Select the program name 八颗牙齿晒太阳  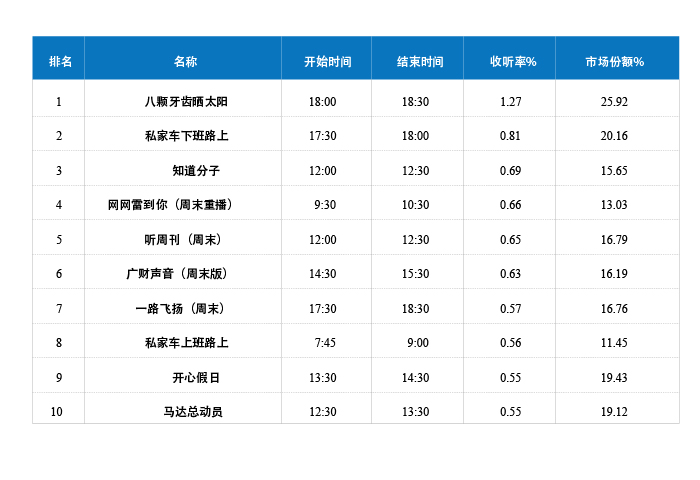186,101
